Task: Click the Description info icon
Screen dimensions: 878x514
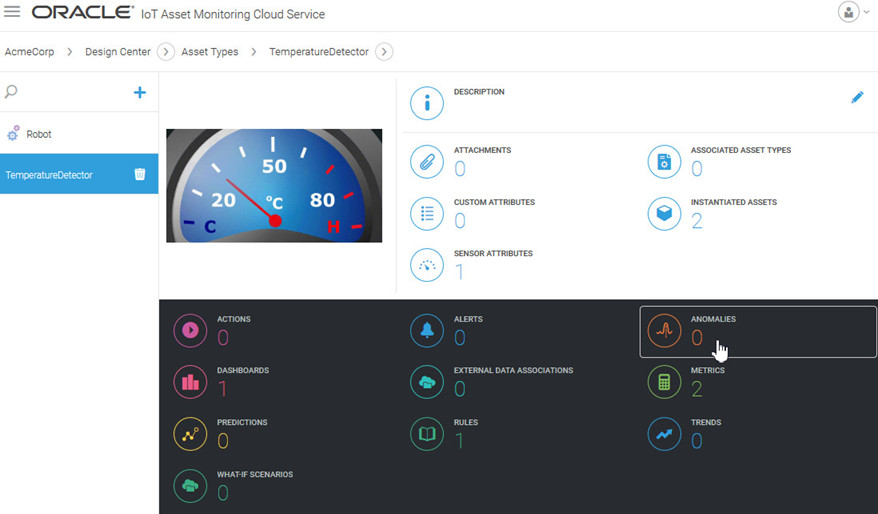Action: [427, 103]
